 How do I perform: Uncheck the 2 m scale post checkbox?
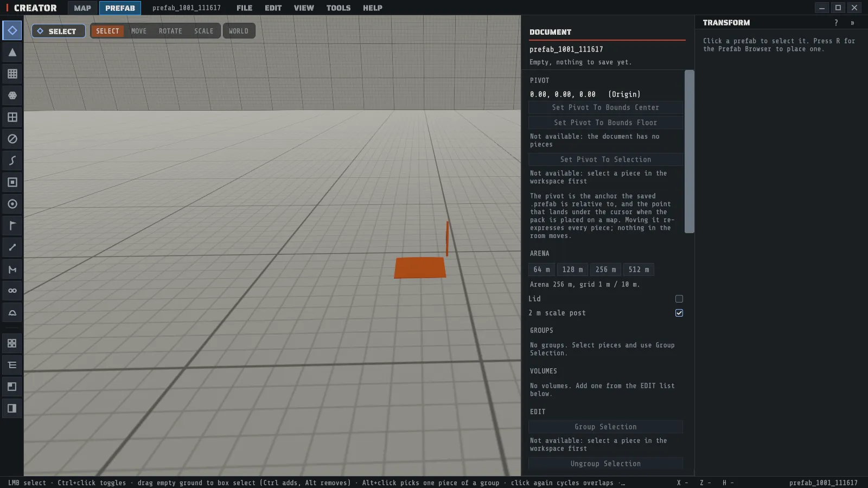tap(679, 313)
